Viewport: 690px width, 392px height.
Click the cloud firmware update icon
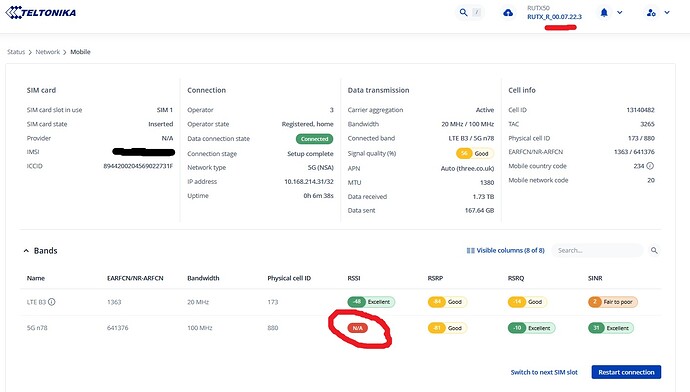pos(508,13)
